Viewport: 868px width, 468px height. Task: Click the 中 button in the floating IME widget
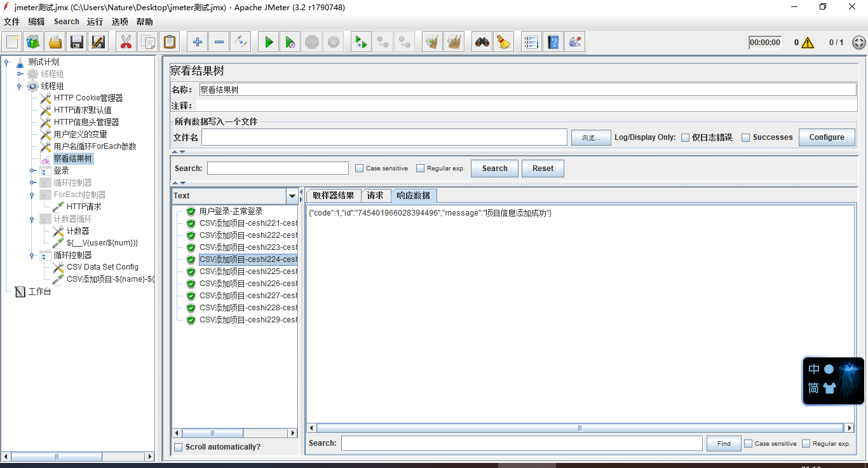814,369
